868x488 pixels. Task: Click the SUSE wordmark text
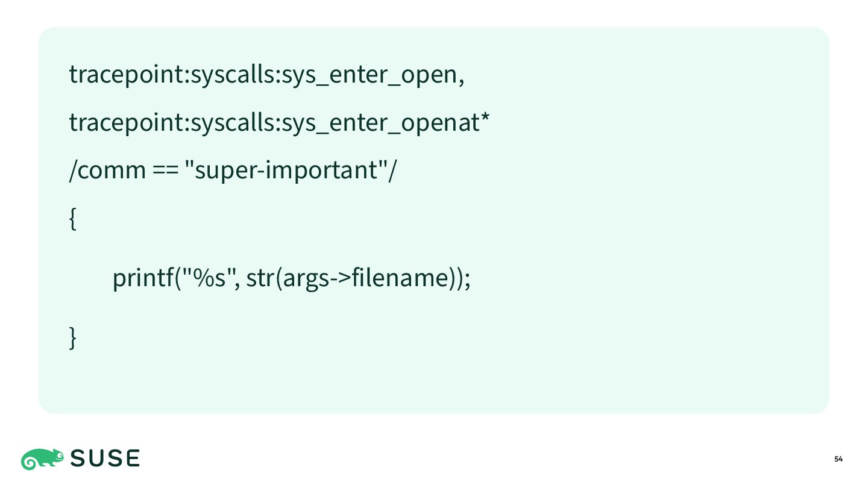(105, 459)
